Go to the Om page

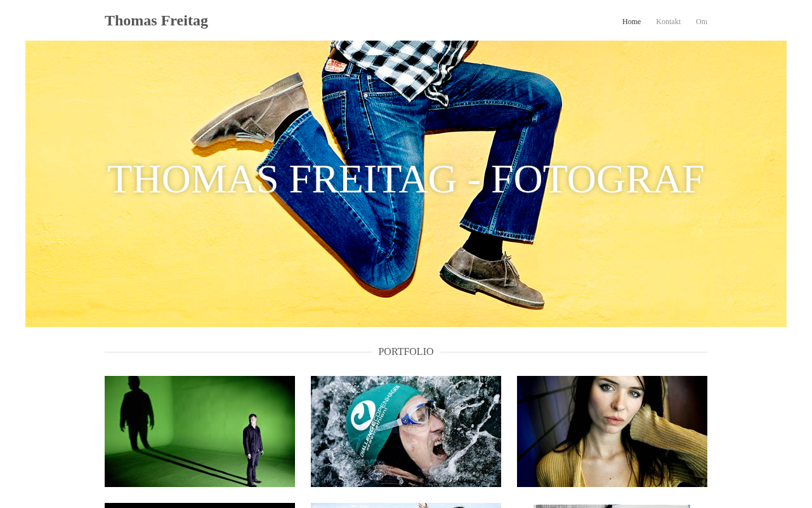[702, 22]
